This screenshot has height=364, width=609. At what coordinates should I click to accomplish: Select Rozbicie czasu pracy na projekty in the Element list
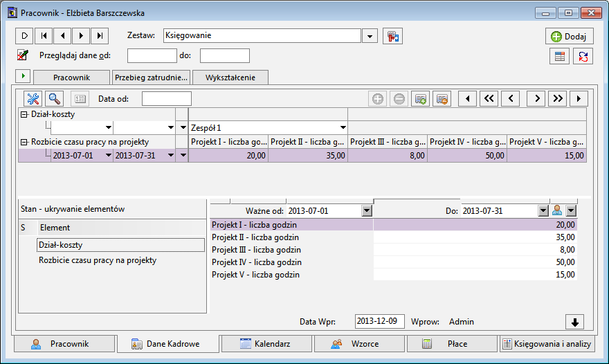pyautogui.click(x=98, y=260)
